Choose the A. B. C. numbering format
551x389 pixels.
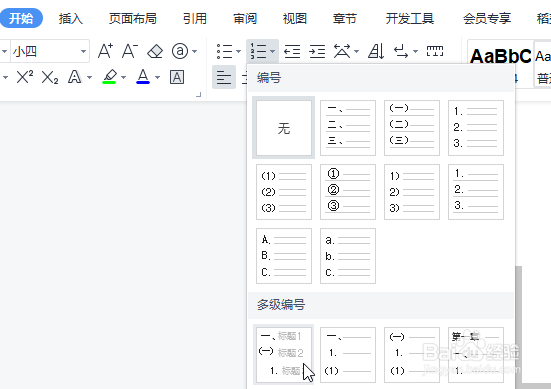point(284,256)
